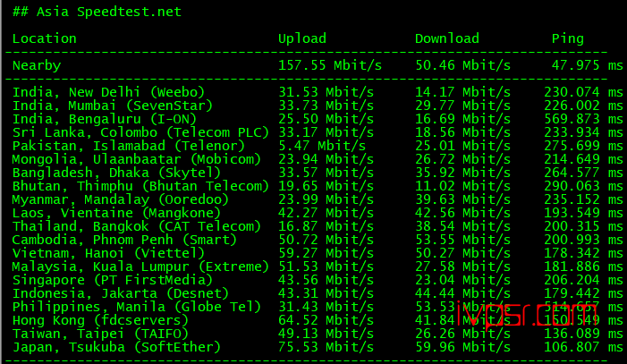Image resolution: width=627 pixels, height=364 pixels.
Task: Click Singapore ping '206.204 ms'
Action: pyautogui.click(x=583, y=280)
